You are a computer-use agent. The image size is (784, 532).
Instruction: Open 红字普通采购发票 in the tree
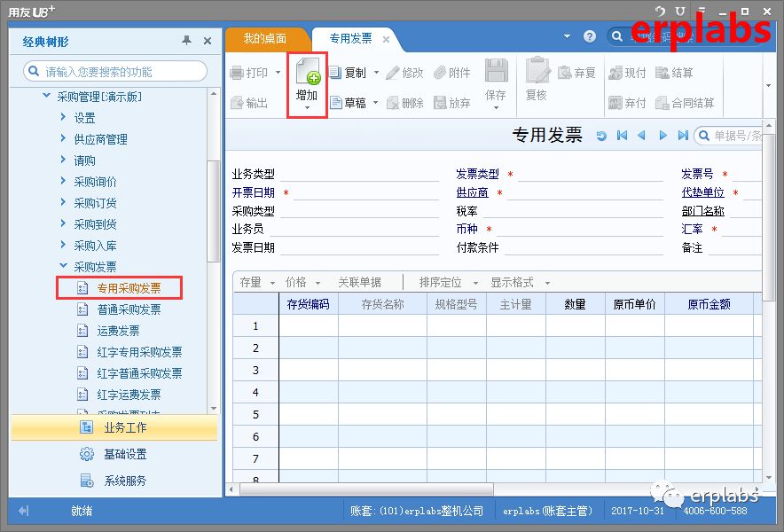[x=139, y=373]
